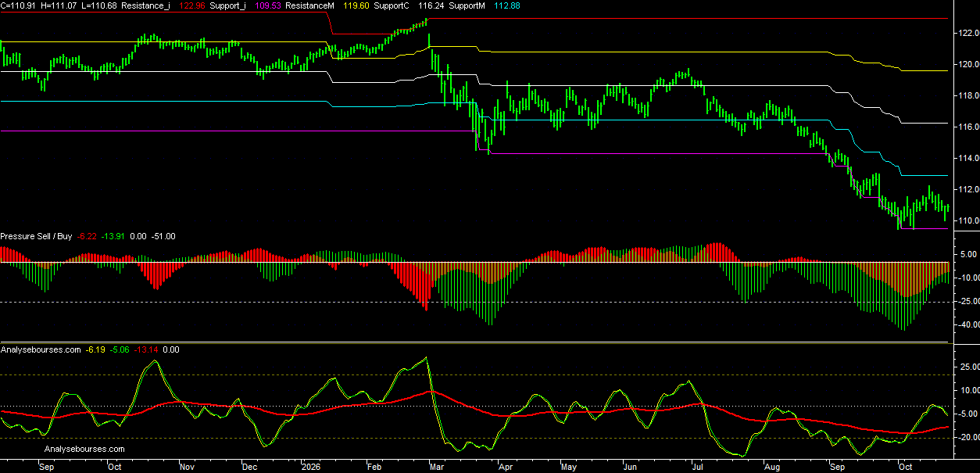Click the 2026 year label on time axis

click(x=310, y=467)
